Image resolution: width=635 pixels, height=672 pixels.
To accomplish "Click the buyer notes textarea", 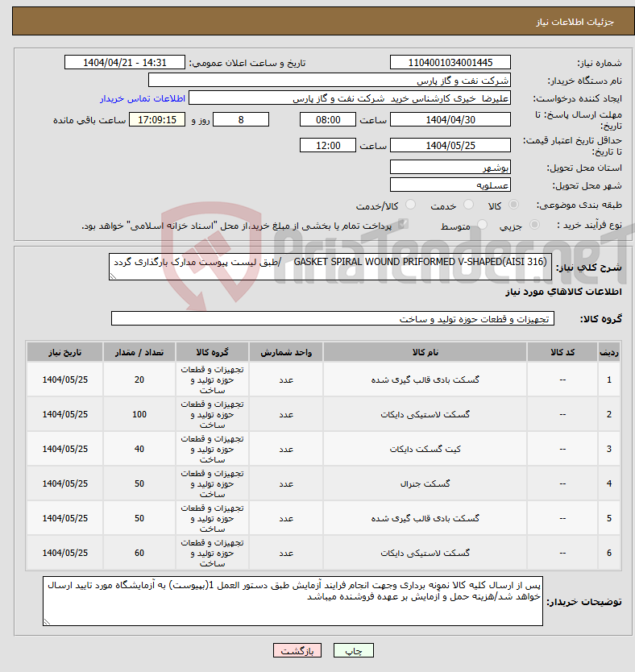I will 293,601.
